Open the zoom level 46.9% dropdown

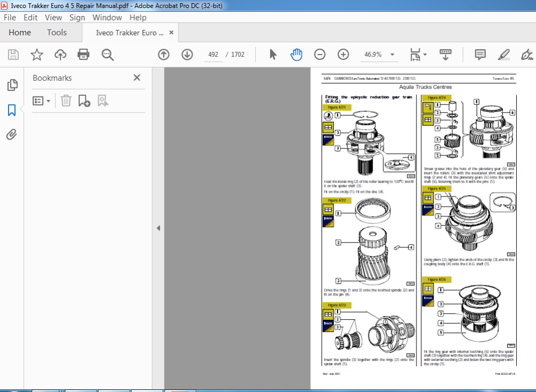[x=392, y=55]
